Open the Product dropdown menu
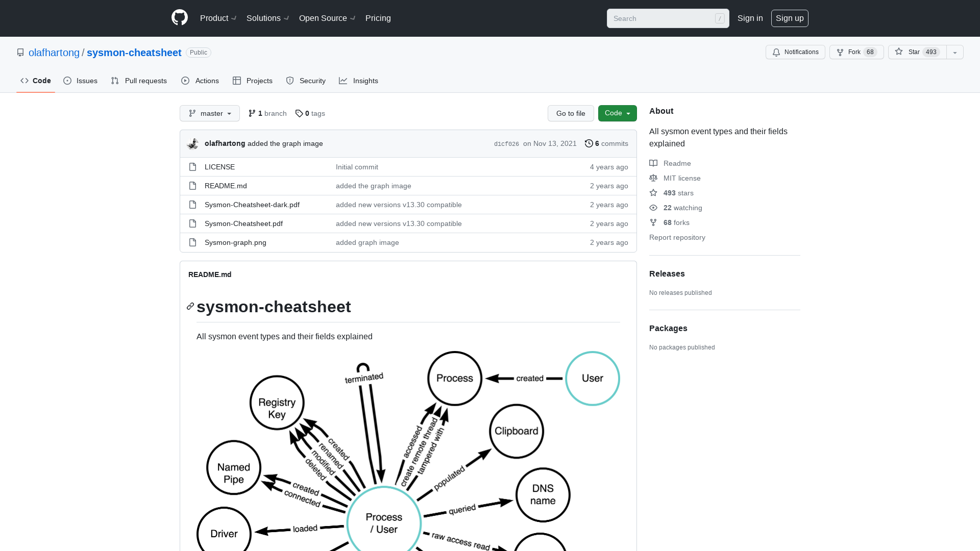Viewport: 980px width, 551px height. (x=218, y=18)
